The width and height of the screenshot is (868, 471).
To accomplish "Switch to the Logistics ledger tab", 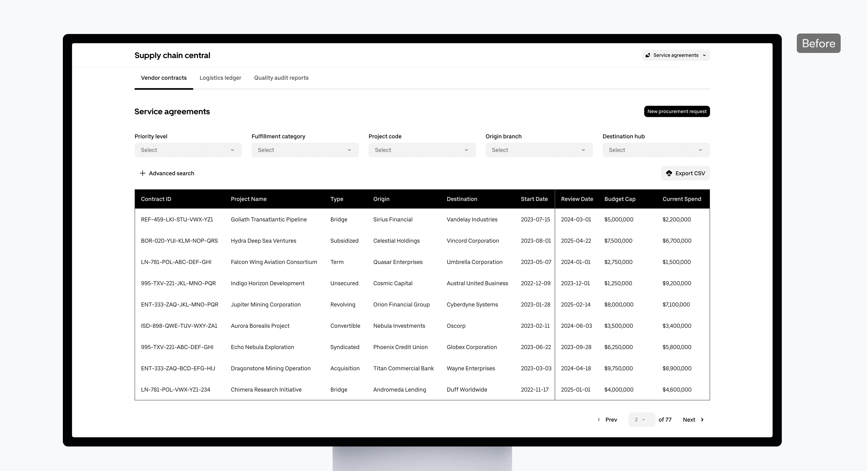I will click(x=220, y=78).
